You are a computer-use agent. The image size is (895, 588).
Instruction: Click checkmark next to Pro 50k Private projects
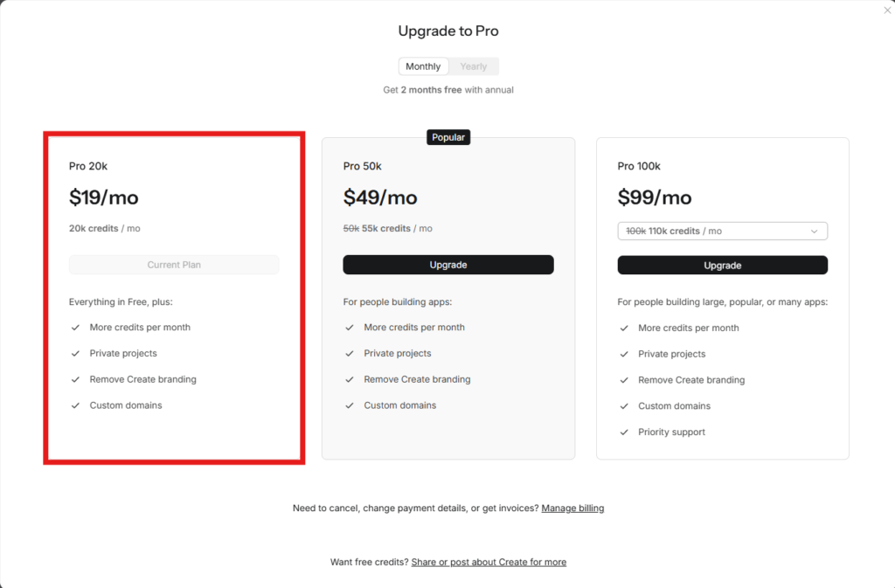coord(350,353)
